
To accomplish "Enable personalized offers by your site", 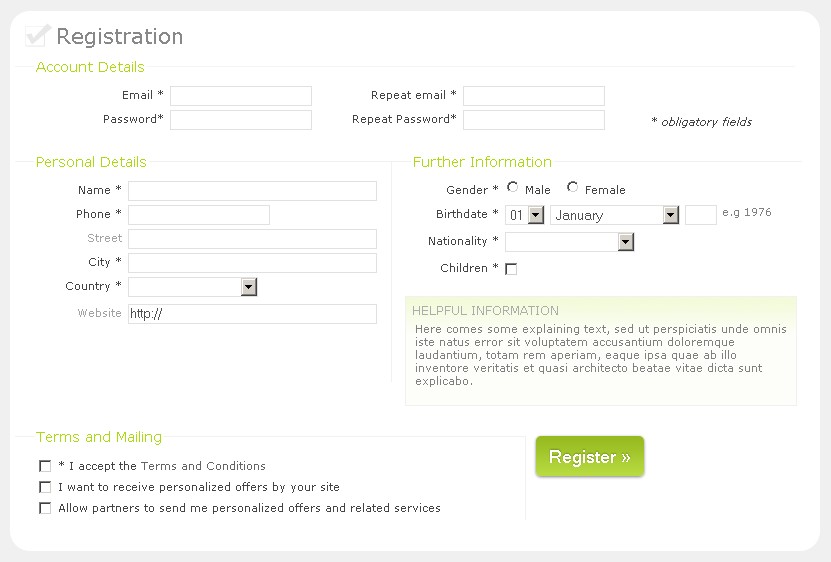I will point(45,487).
